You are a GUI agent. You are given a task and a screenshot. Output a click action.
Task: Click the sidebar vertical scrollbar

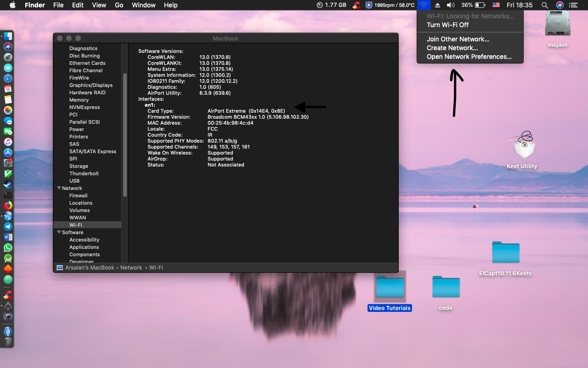(125, 135)
